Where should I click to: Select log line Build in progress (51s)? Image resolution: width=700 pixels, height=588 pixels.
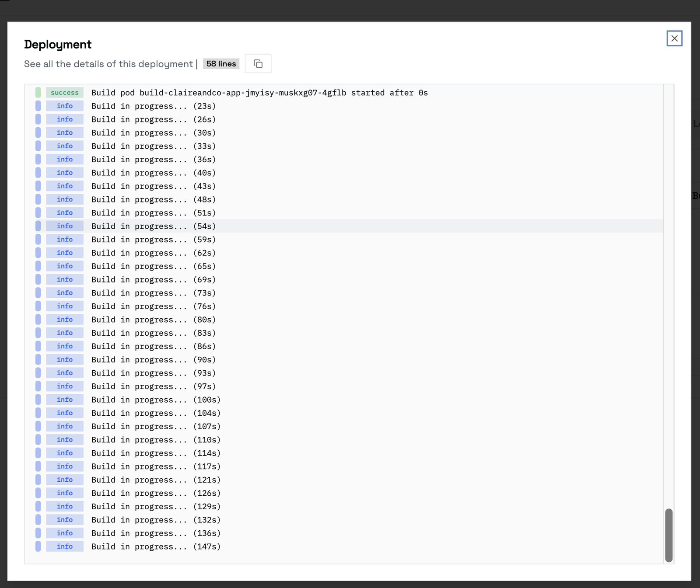344,212
